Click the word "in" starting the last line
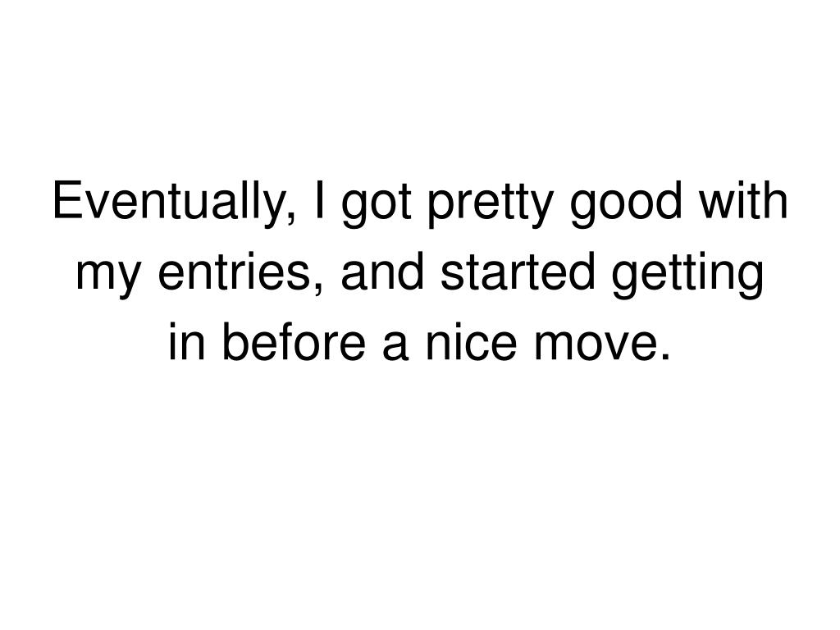Image resolution: width=840 pixels, height=630 pixels. (187, 341)
